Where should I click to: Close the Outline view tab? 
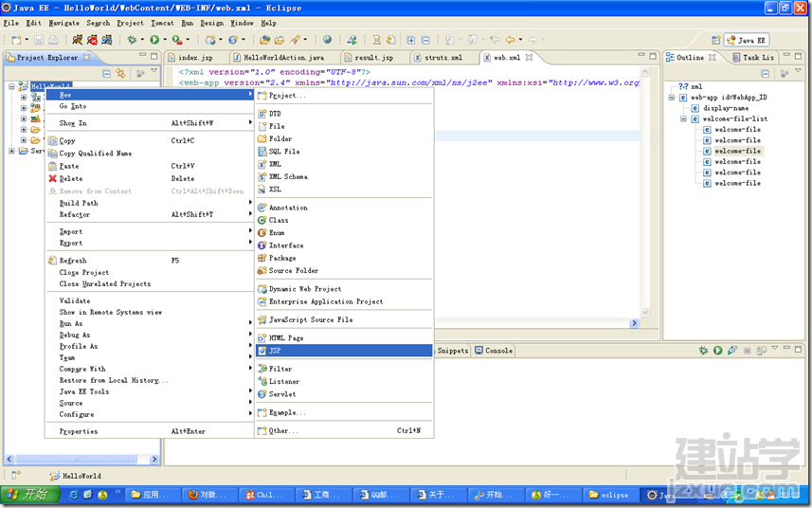713,58
